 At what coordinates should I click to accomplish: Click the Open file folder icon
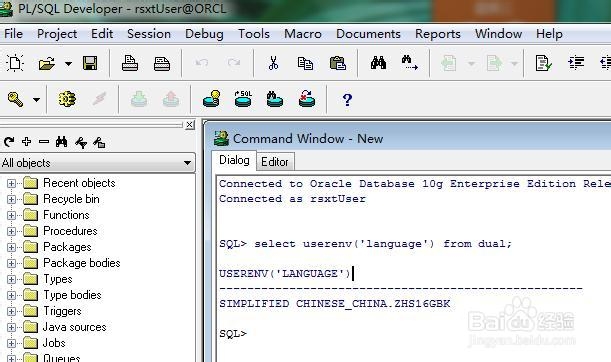[x=47, y=64]
